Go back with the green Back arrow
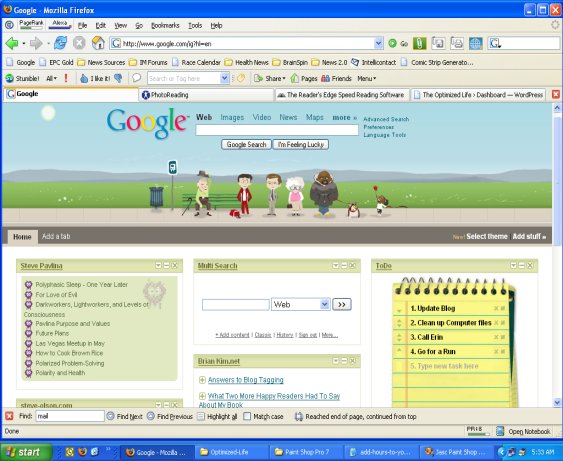563x461 pixels. (11, 43)
